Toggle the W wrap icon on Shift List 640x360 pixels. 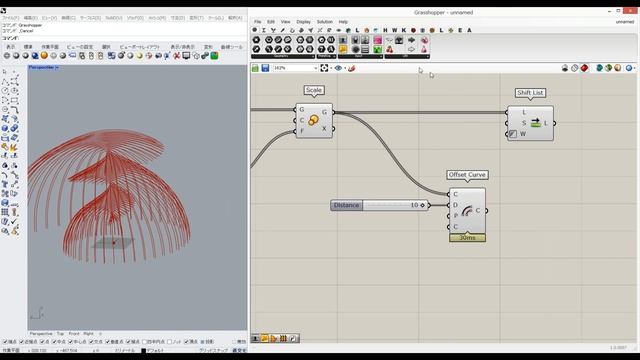(513, 133)
